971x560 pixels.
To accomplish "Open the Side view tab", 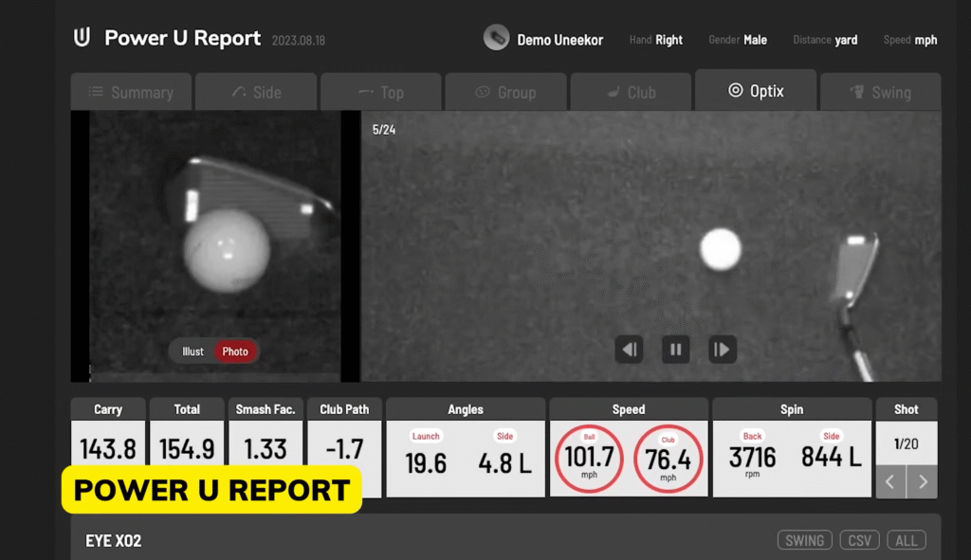I will pyautogui.click(x=256, y=93).
